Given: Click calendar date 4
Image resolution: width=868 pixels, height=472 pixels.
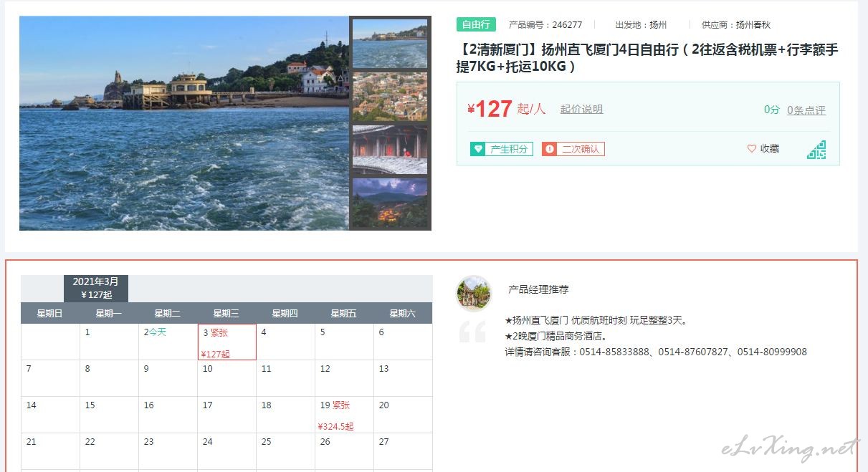Looking at the screenshot, I should click(x=286, y=342).
